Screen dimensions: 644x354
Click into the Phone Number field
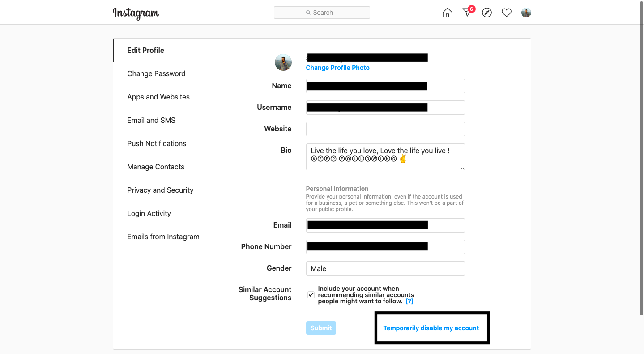coord(385,247)
